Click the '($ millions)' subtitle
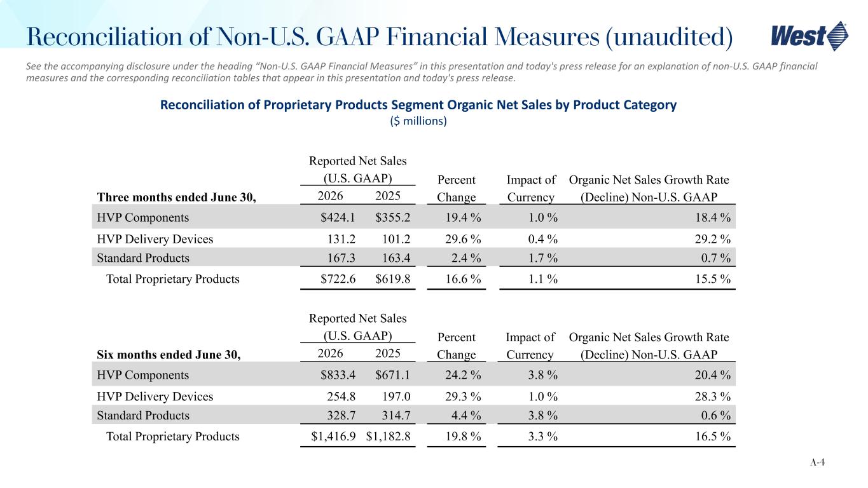The height and width of the screenshot is (488, 868). (x=418, y=121)
